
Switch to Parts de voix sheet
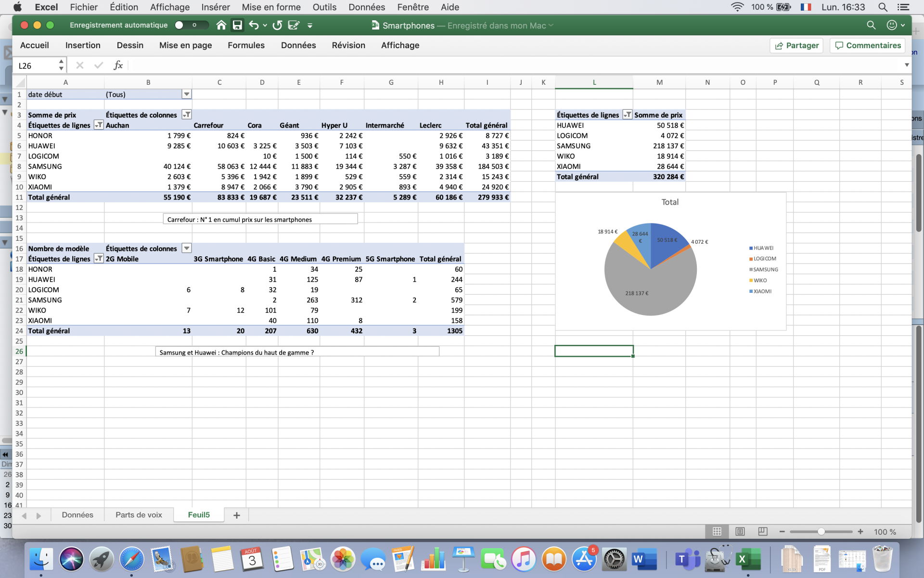tap(139, 515)
